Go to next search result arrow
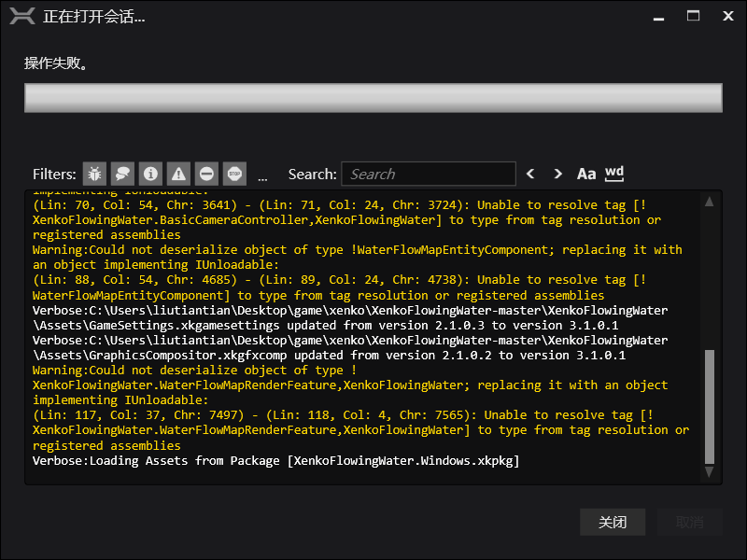 (557, 174)
